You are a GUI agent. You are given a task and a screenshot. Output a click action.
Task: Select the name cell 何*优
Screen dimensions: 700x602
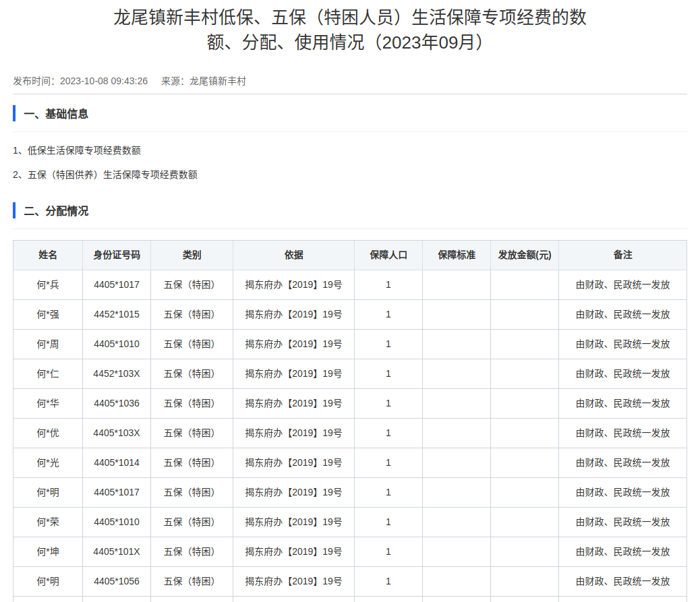click(x=48, y=433)
